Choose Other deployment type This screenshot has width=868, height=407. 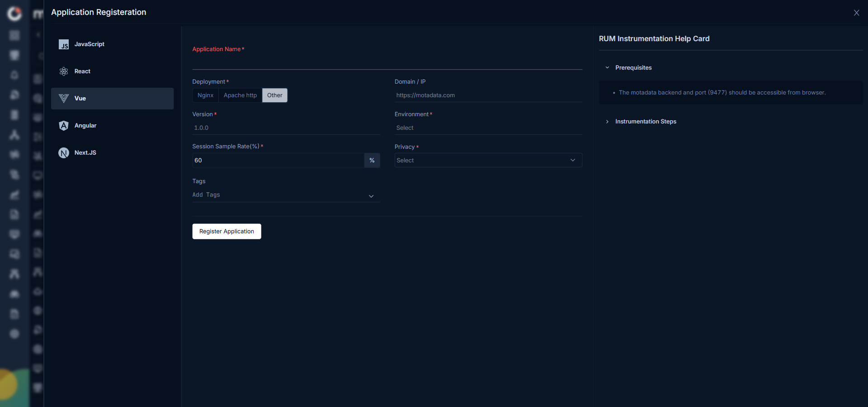[274, 95]
